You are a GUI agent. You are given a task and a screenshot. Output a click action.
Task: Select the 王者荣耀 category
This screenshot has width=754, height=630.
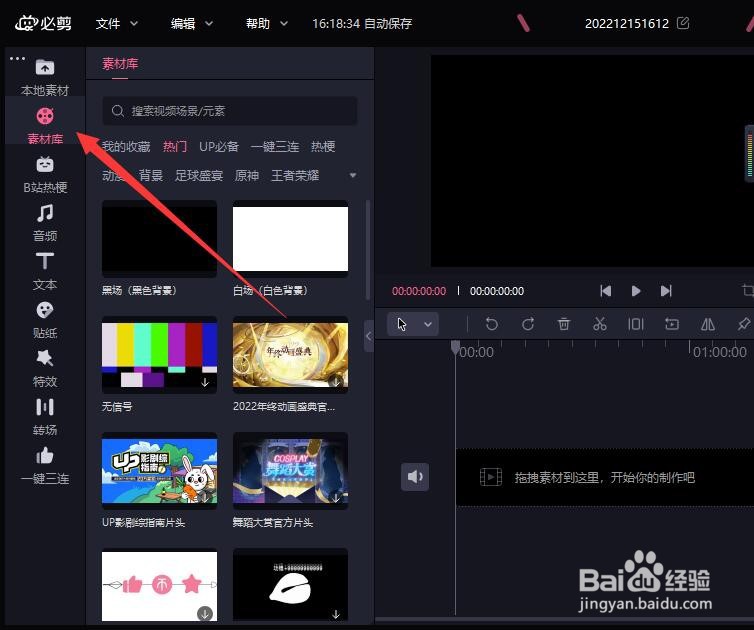295,176
